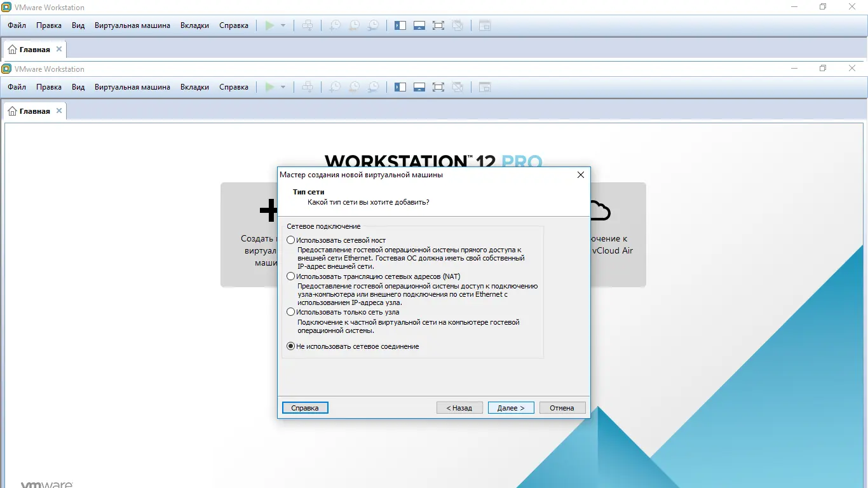Image resolution: width=868 pixels, height=488 pixels.
Task: Close the Главная tab in the top window
Action: 59,49
